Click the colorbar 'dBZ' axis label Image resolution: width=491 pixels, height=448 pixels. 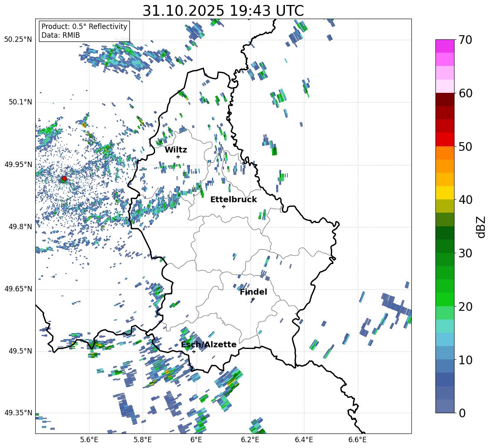coord(481,227)
